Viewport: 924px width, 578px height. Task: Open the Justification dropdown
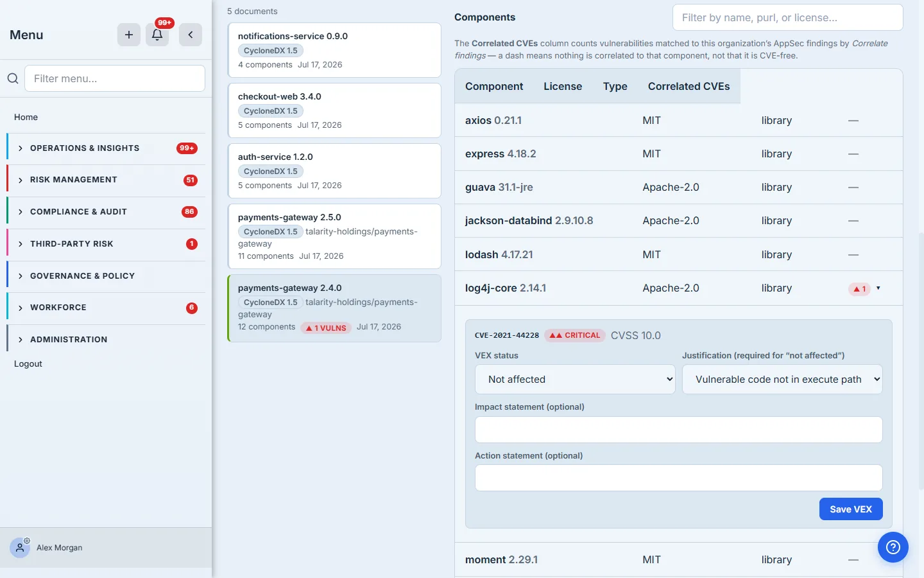click(782, 380)
